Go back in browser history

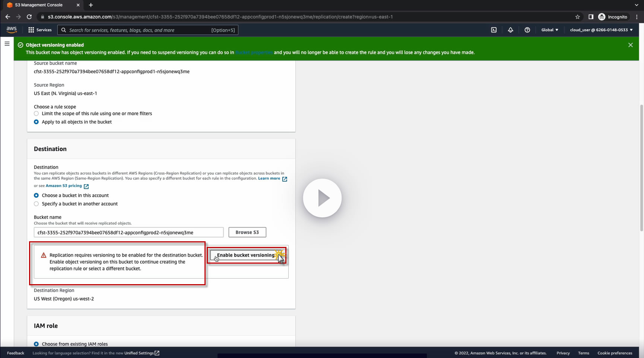click(8, 17)
